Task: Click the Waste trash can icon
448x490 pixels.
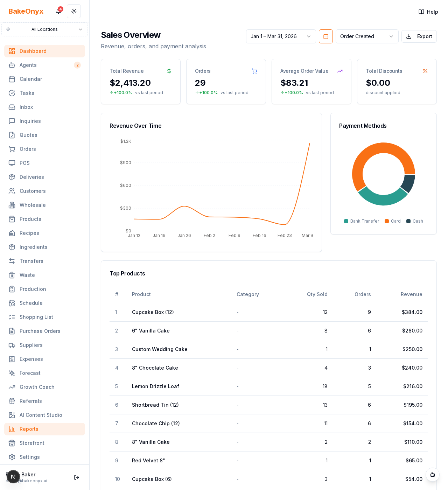Action: [12, 275]
